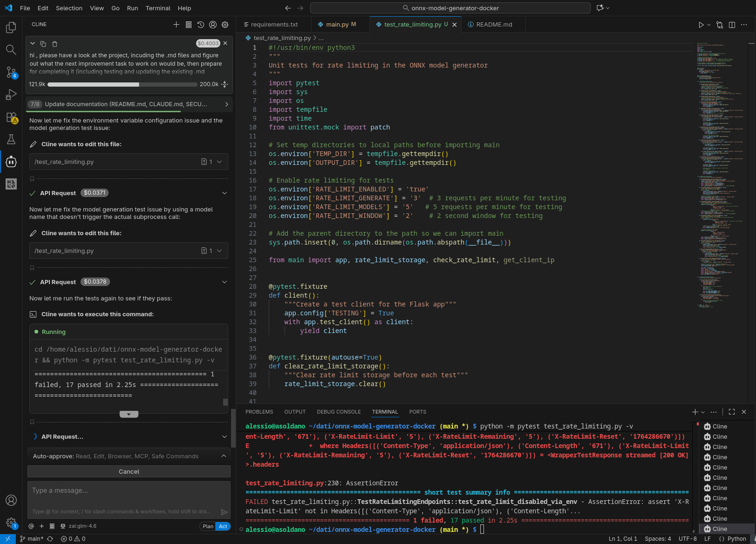The height and width of the screenshot is (544, 756).
Task: Click the Cline robot icon in activity bar
Action: pos(11,162)
